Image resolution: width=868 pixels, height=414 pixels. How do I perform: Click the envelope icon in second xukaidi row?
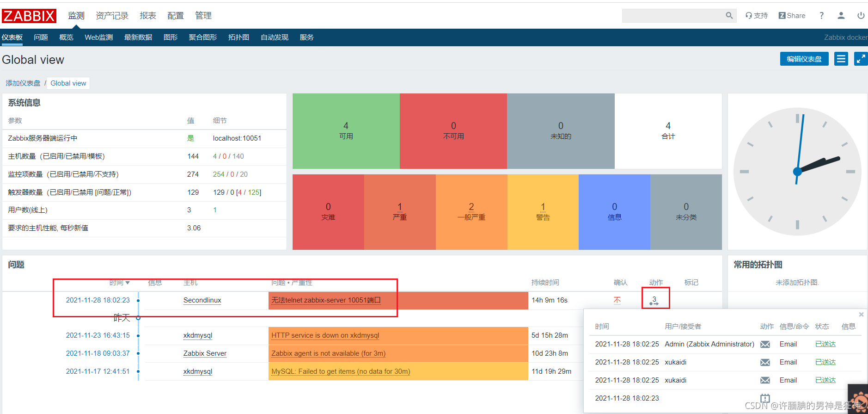[765, 380]
